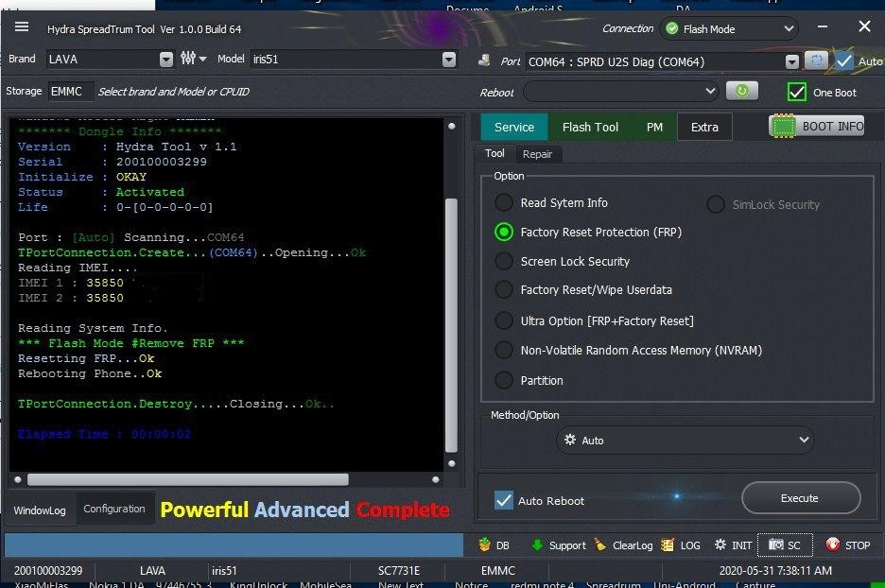Open the DB database icon
The height and width of the screenshot is (588, 885).
click(484, 545)
